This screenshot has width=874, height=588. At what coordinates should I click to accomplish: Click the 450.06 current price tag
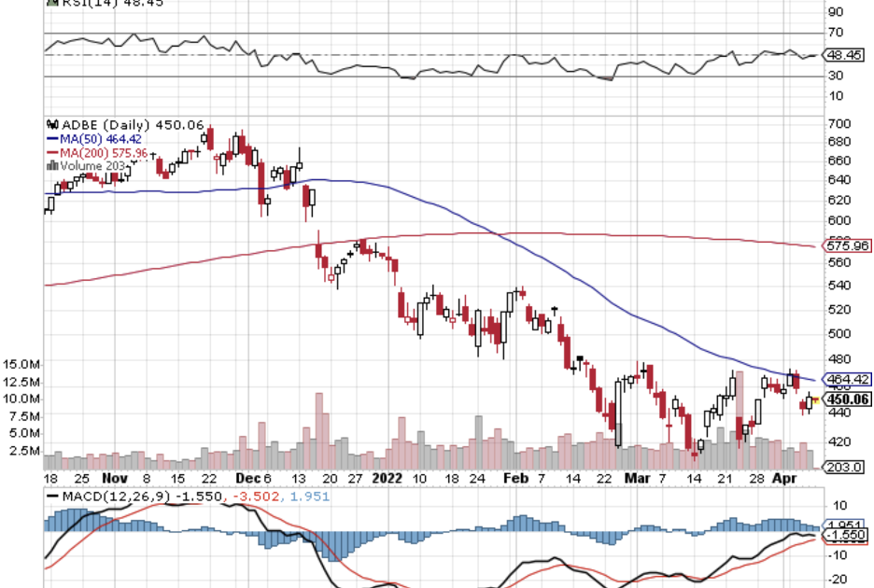tap(846, 399)
